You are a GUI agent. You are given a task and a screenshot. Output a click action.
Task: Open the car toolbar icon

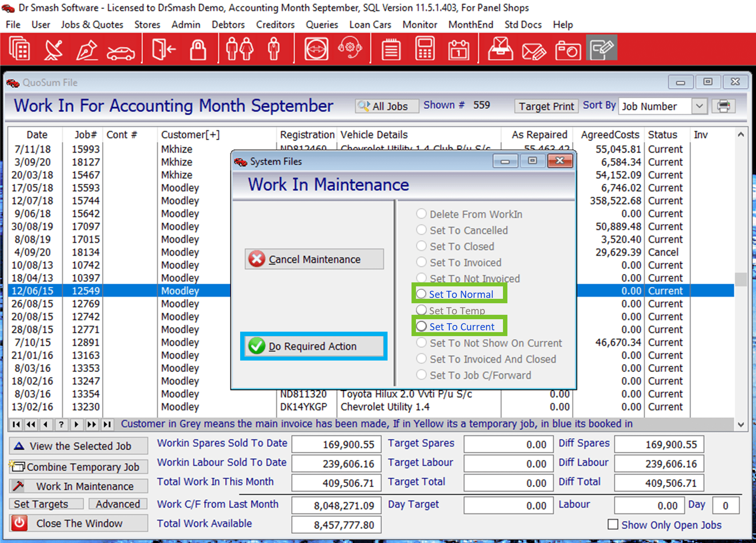(120, 50)
